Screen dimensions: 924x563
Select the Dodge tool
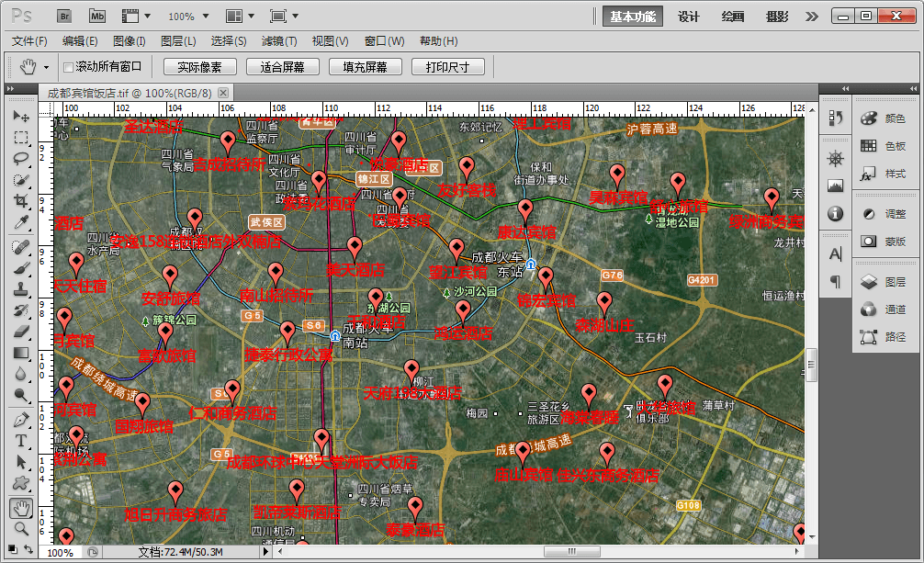21,396
